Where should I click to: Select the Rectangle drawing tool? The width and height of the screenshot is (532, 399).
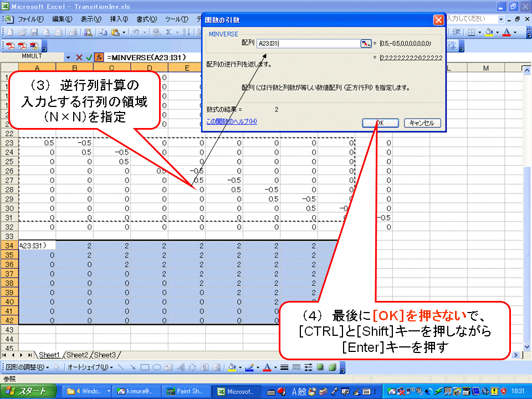pos(145,367)
